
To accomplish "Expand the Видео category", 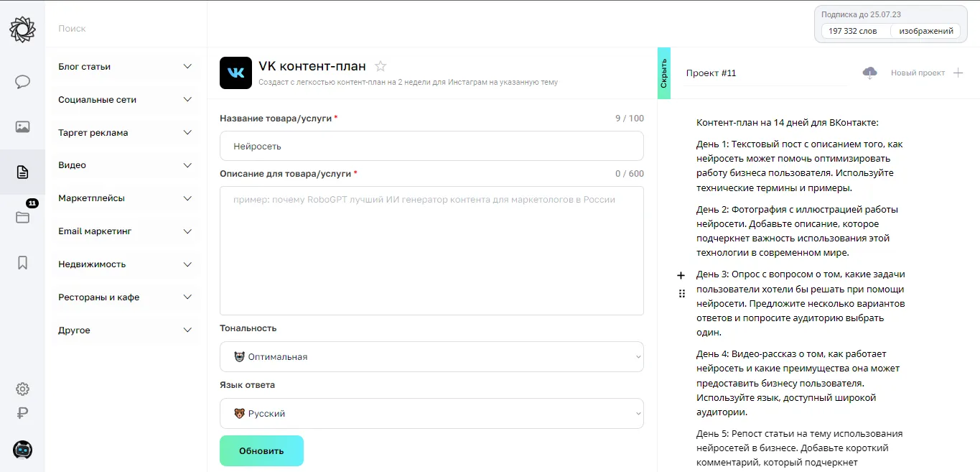I will [x=126, y=165].
